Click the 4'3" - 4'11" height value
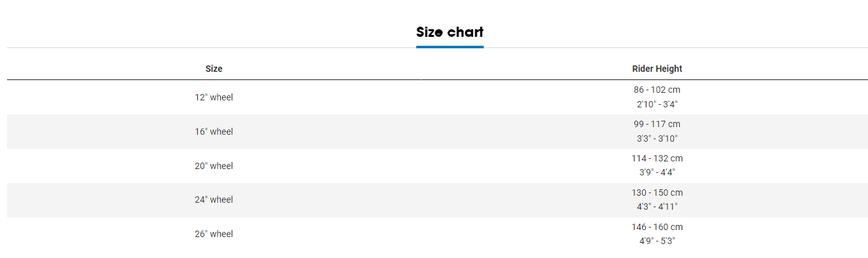Image resolution: width=868 pixels, height=258 pixels. 657,207
